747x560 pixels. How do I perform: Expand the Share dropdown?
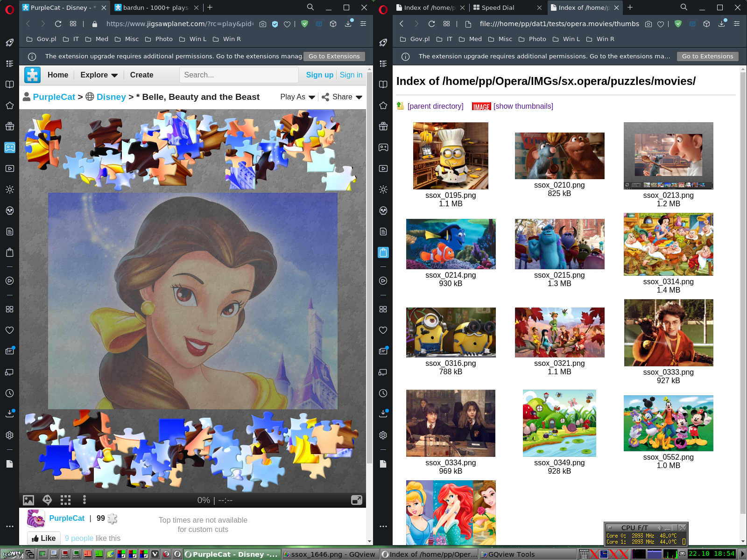pos(342,97)
